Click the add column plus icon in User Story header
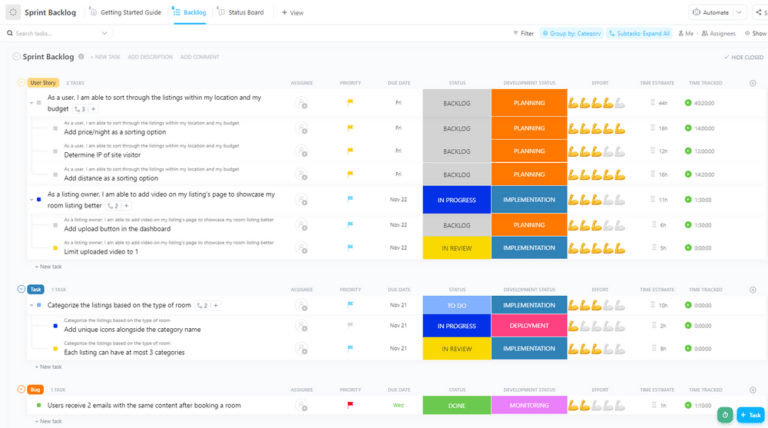The width and height of the screenshot is (768, 428). [x=752, y=83]
